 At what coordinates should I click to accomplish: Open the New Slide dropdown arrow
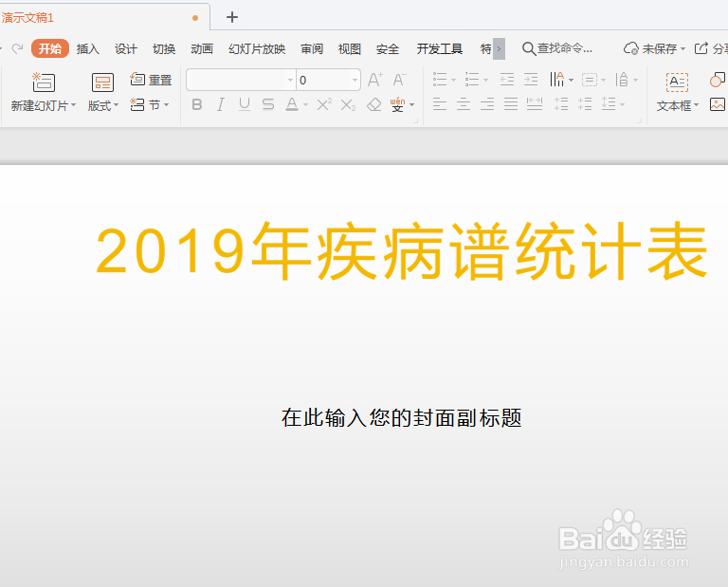tap(73, 105)
